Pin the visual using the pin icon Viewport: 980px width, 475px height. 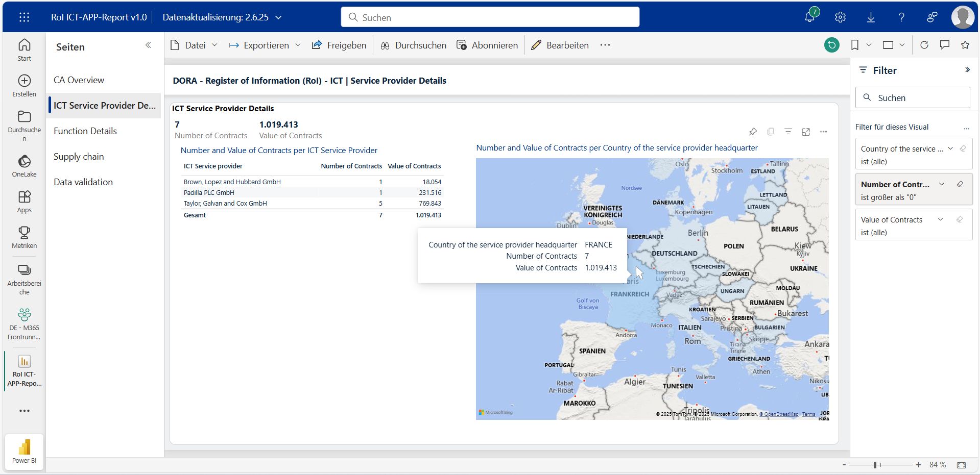753,132
